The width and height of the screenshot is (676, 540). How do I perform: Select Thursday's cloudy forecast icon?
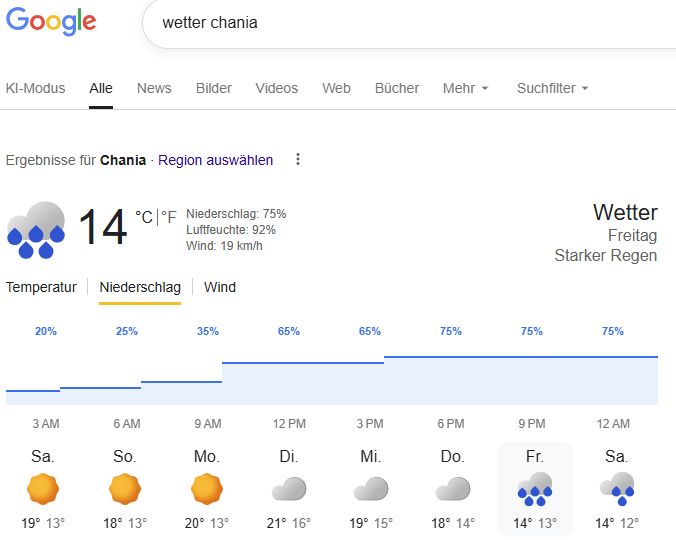pyautogui.click(x=453, y=489)
